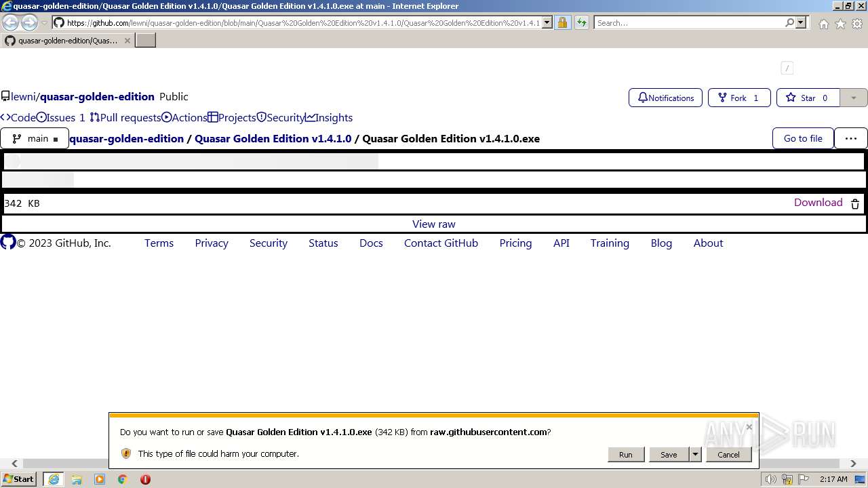Open the Code tab
Screen dimensions: 868x488
tap(18, 117)
